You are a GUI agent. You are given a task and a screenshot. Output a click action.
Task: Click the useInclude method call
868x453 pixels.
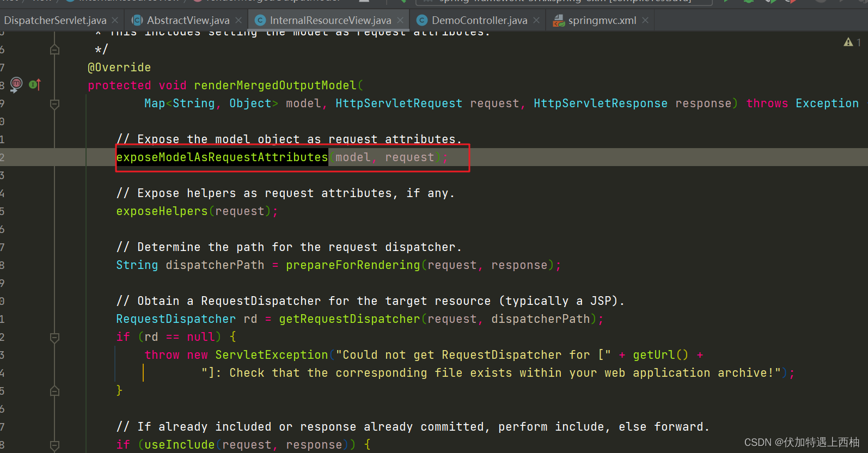[x=179, y=445]
